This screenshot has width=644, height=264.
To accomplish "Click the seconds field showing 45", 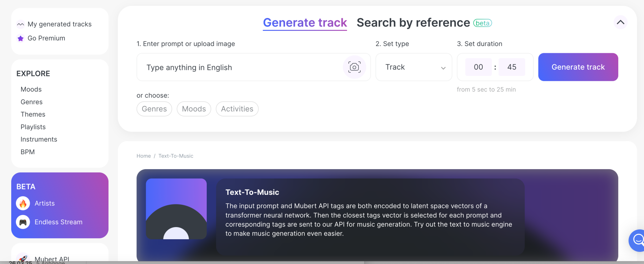I will pyautogui.click(x=512, y=67).
